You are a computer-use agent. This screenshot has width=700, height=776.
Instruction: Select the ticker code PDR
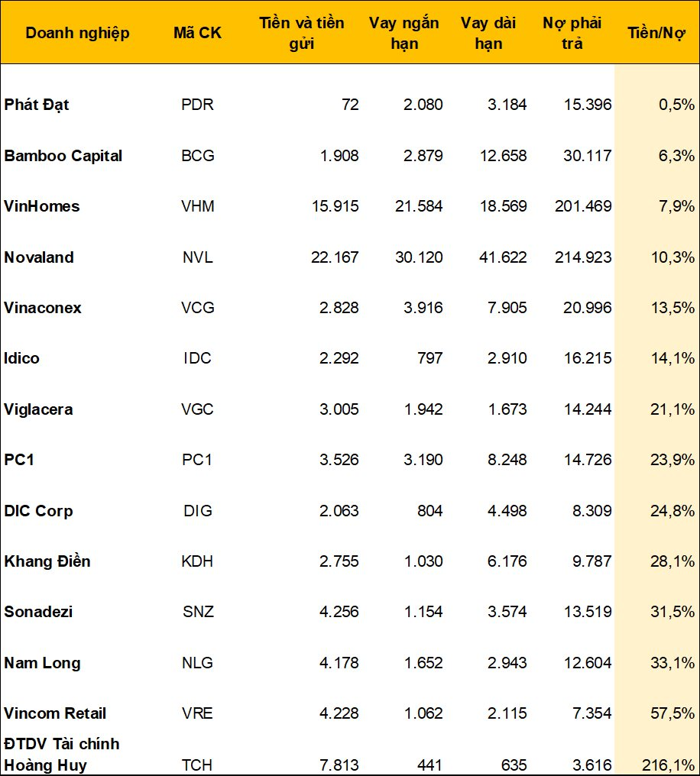click(197, 105)
